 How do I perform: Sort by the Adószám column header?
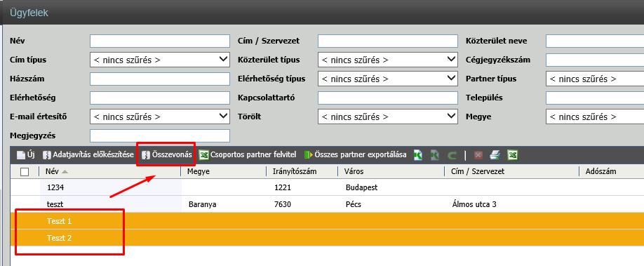tap(612, 171)
